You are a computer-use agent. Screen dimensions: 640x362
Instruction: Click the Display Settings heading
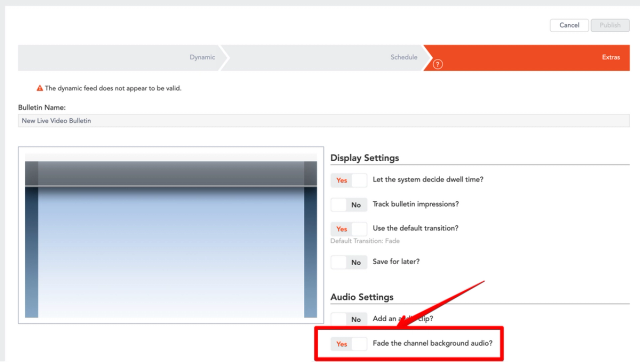364,158
